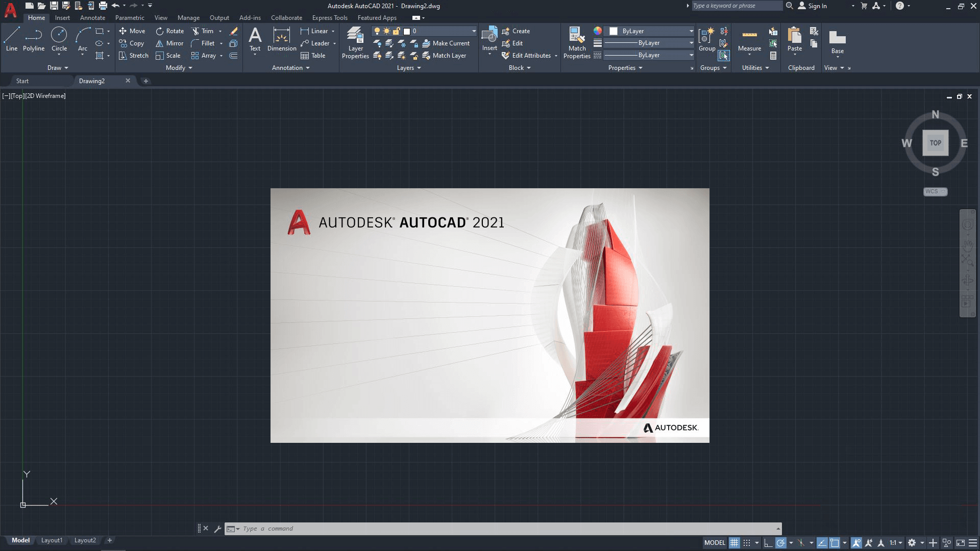
Task: Click the MODEL space button in status bar
Action: pos(715,543)
